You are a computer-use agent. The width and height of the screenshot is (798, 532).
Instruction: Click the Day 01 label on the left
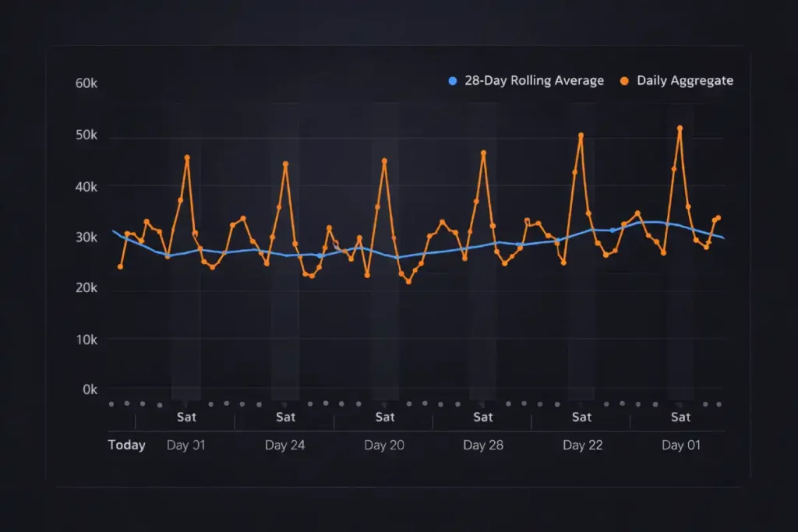tap(186, 445)
